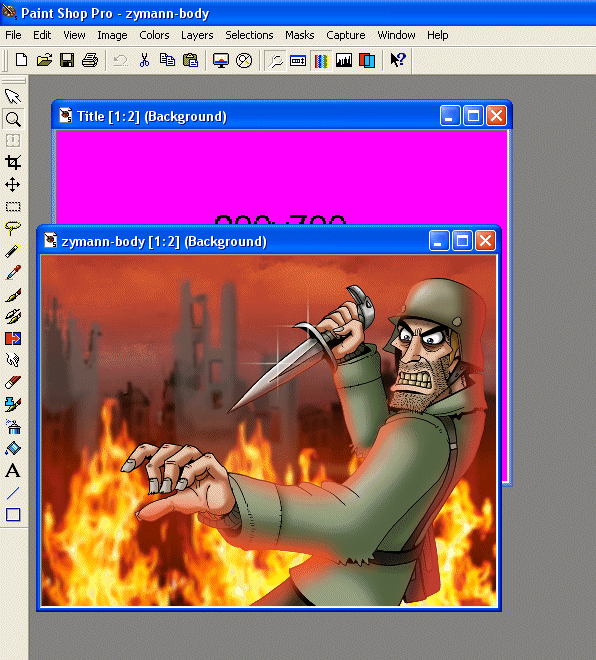This screenshot has height=660, width=596.
Task: Open the Help menu
Action: (438, 35)
